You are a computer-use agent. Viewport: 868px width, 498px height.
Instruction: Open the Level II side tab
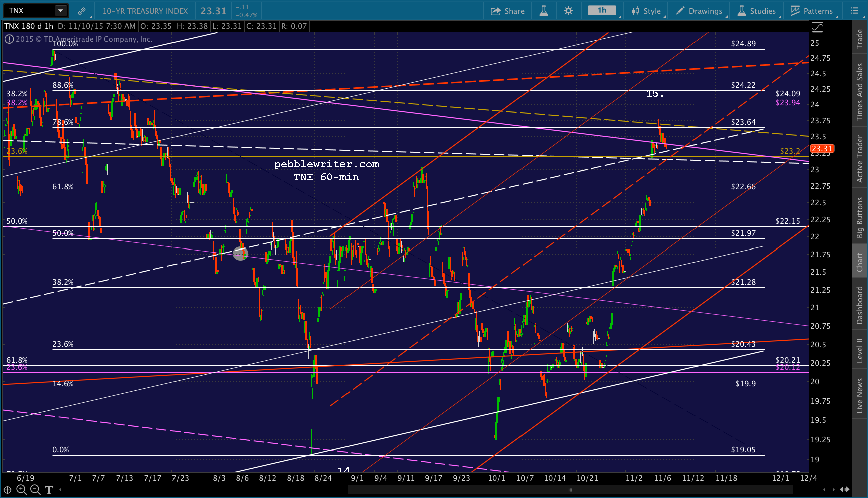[x=860, y=350]
